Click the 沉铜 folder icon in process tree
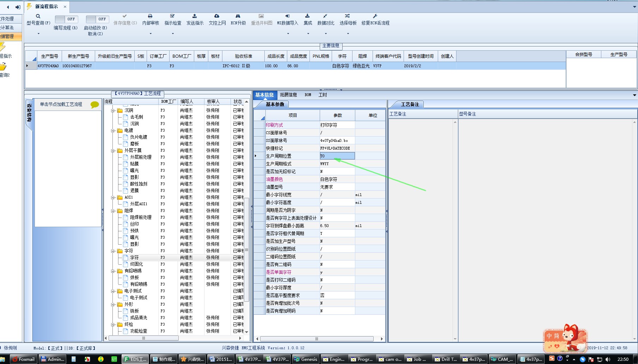The image size is (638, 364). 120,111
